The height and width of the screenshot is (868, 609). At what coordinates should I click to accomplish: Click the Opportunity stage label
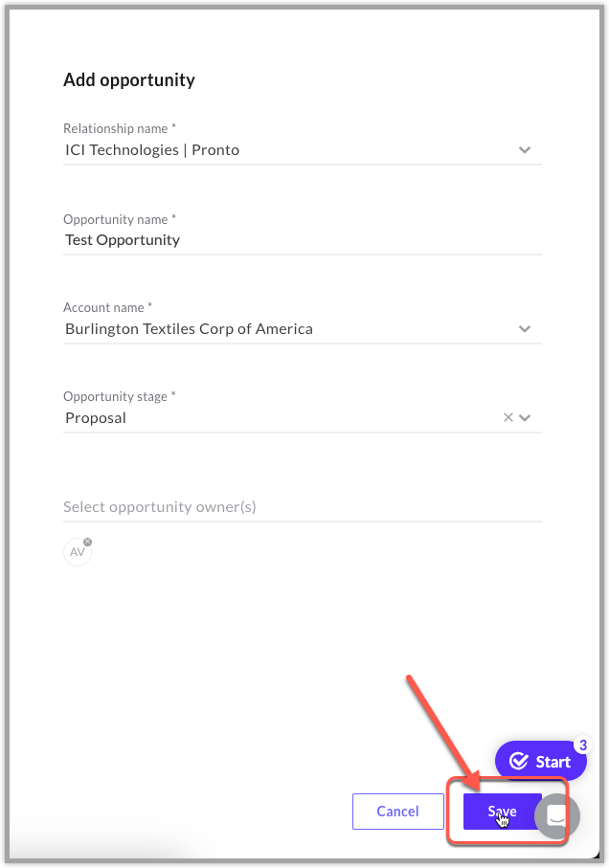click(x=120, y=396)
